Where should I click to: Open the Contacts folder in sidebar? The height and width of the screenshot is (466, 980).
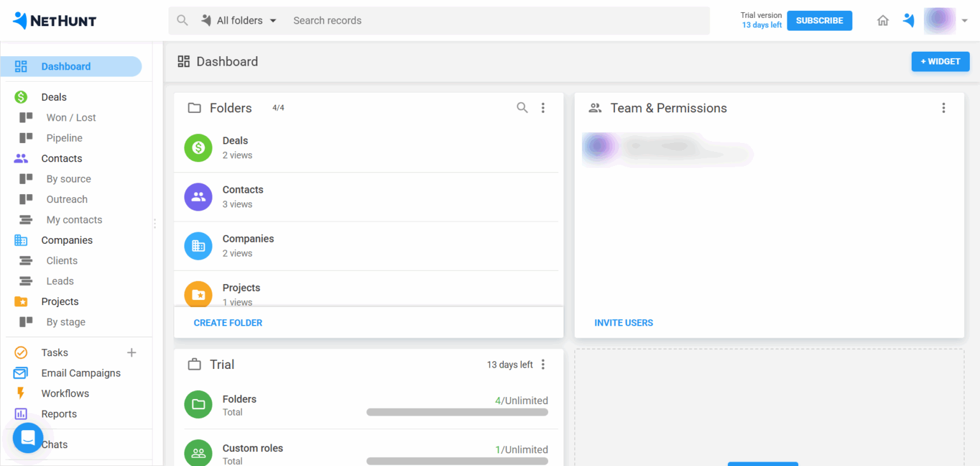tap(62, 158)
